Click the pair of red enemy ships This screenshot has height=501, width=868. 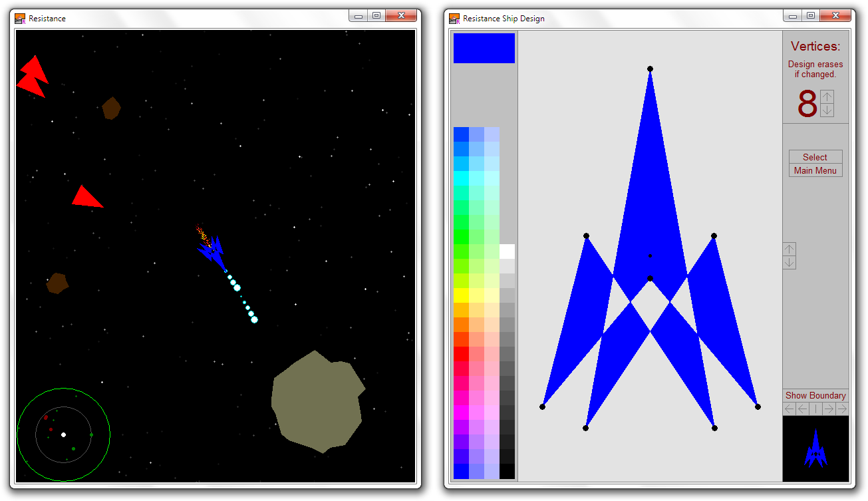click(32, 77)
